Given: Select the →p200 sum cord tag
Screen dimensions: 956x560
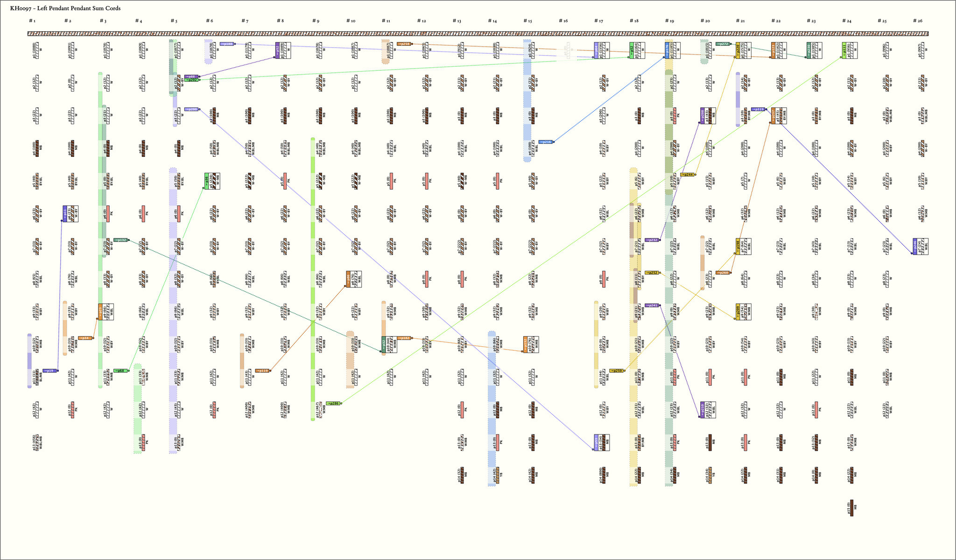Looking at the screenshot, I should pos(191,109).
